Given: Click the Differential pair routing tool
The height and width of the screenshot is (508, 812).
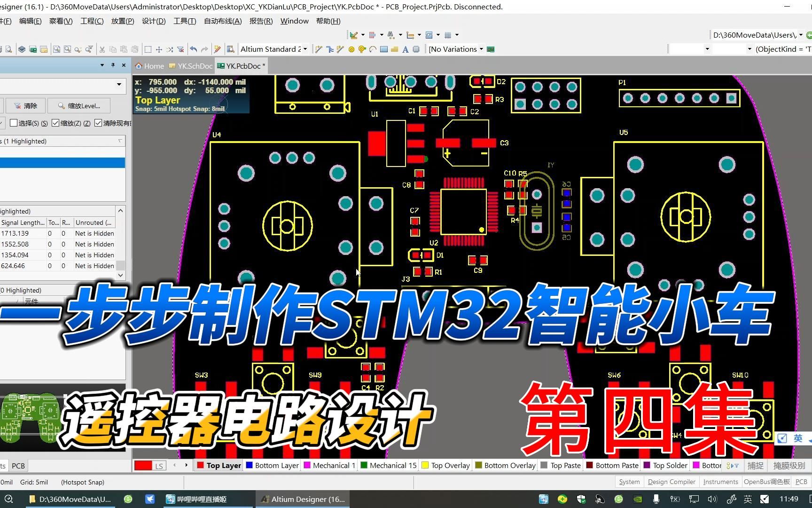Looking at the screenshot, I should pyautogui.click(x=340, y=49).
